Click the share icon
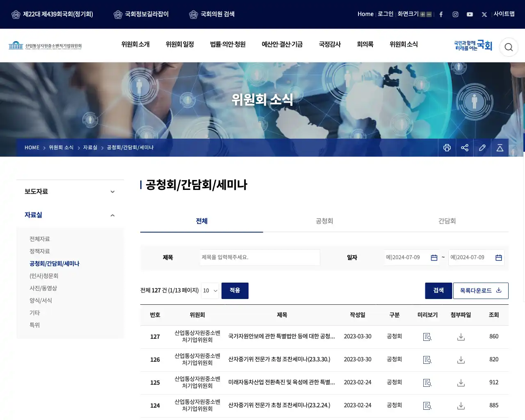 (x=465, y=148)
